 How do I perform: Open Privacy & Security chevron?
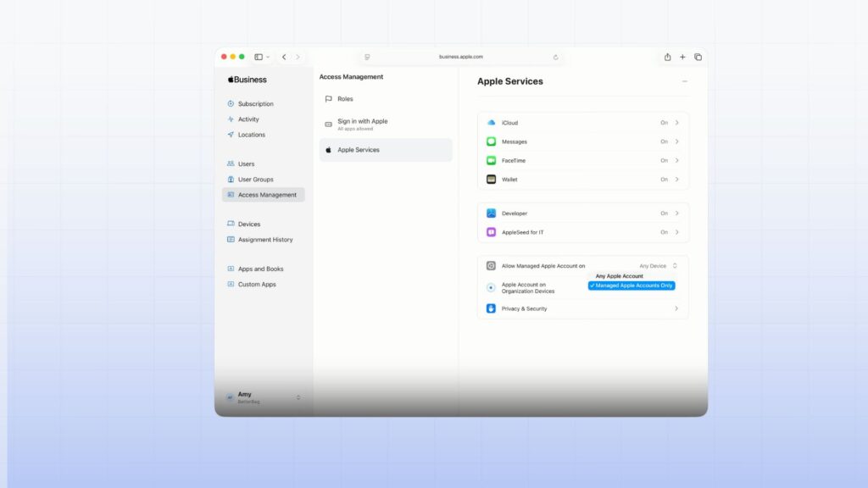tap(676, 308)
